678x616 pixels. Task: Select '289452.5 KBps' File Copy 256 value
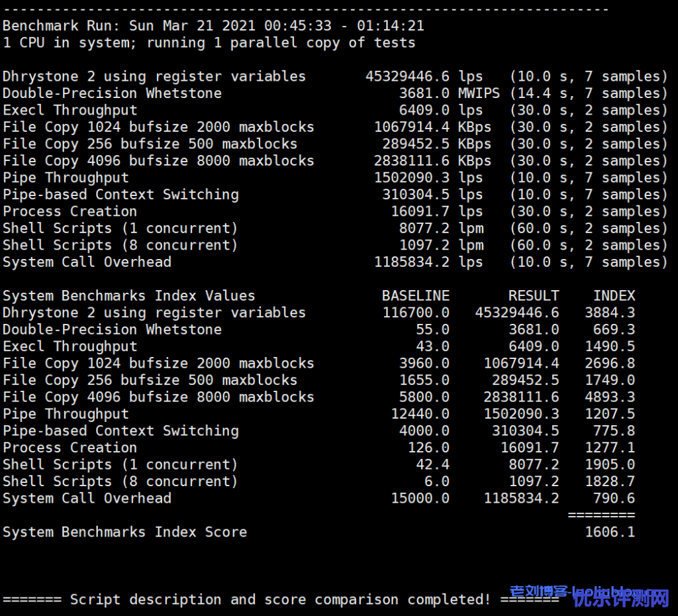(x=437, y=144)
